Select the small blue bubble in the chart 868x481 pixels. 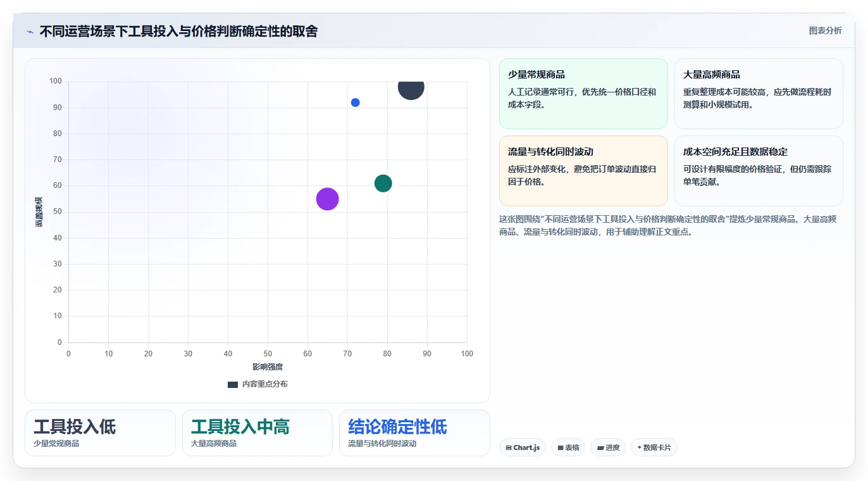pyautogui.click(x=355, y=103)
